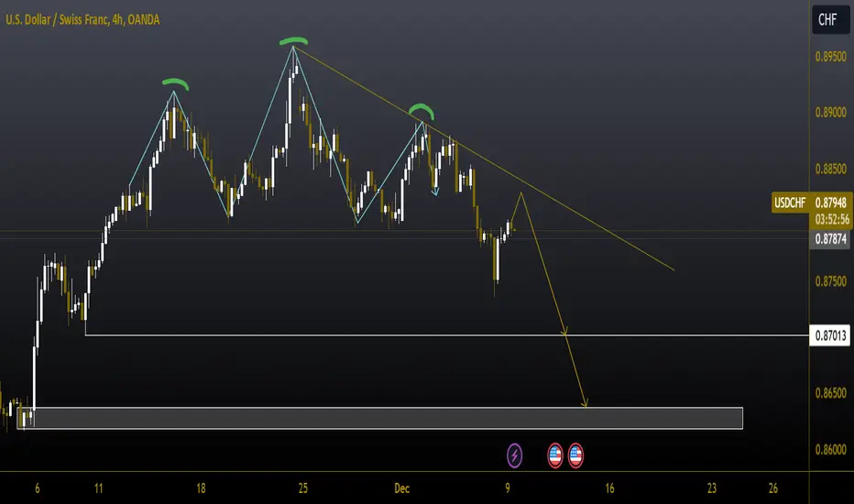Click the Dec label on time axis

(x=402, y=488)
